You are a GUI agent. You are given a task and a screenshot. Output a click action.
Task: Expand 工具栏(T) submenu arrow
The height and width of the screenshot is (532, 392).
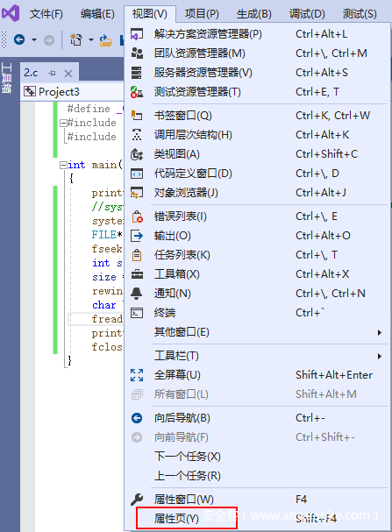point(380,356)
